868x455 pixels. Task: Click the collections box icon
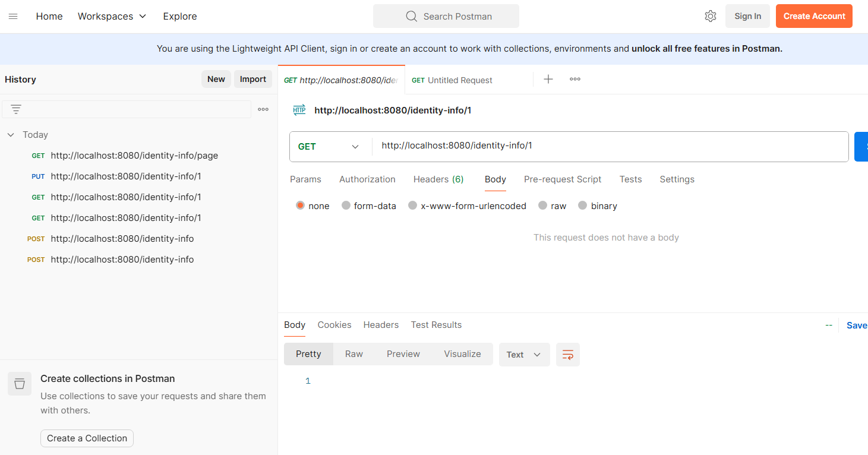pyautogui.click(x=19, y=384)
